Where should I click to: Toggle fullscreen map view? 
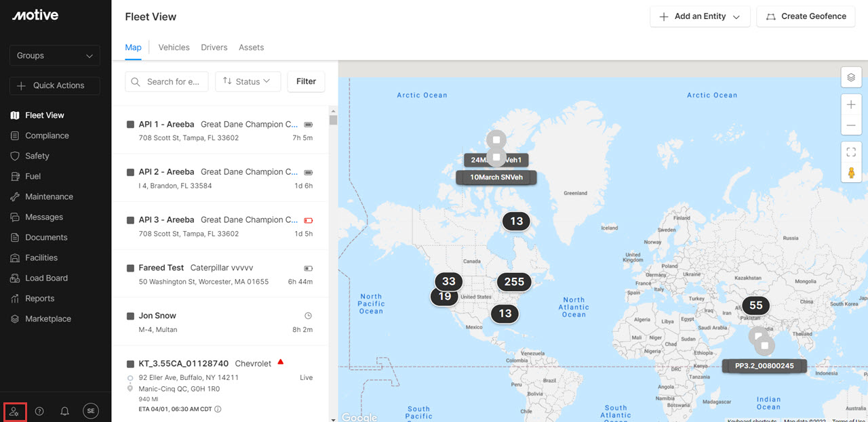tap(851, 152)
